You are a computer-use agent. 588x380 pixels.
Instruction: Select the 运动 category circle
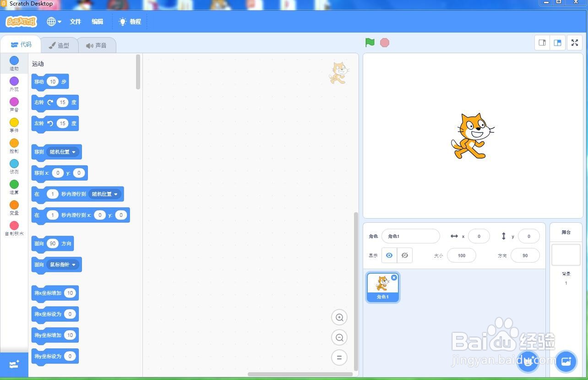click(x=14, y=61)
